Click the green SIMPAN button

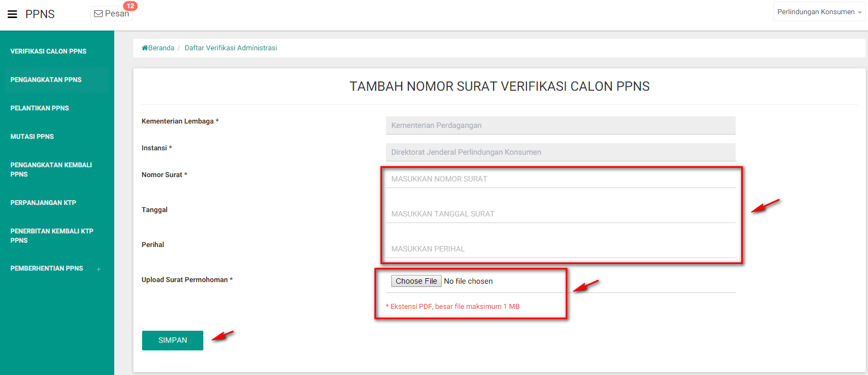tap(173, 340)
